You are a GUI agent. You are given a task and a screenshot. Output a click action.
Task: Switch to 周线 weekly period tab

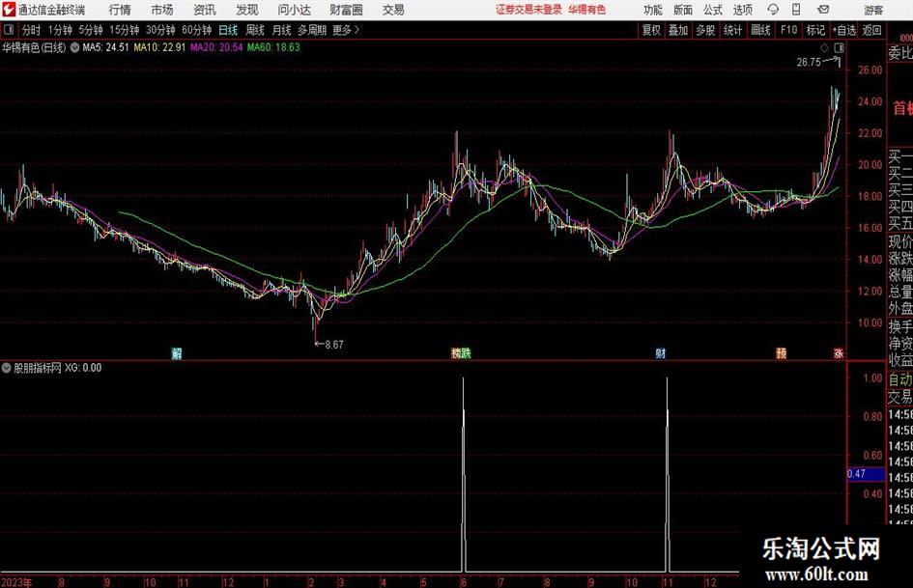click(255, 30)
